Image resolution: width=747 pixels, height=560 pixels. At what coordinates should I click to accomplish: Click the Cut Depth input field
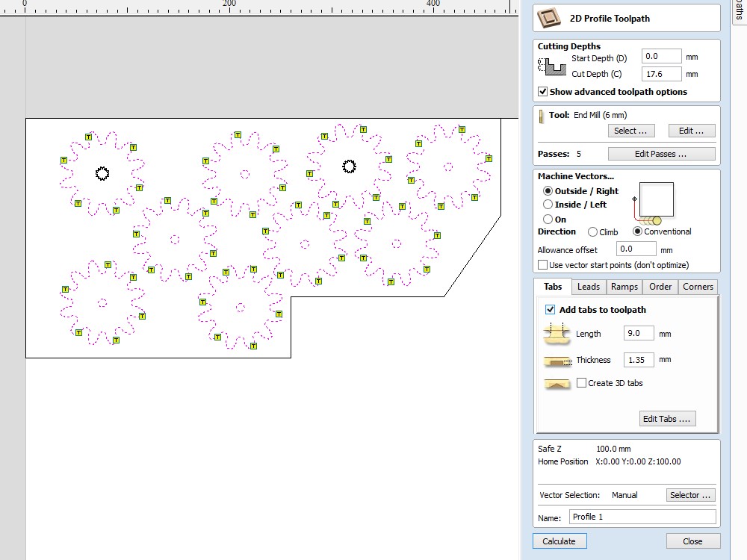coord(661,74)
